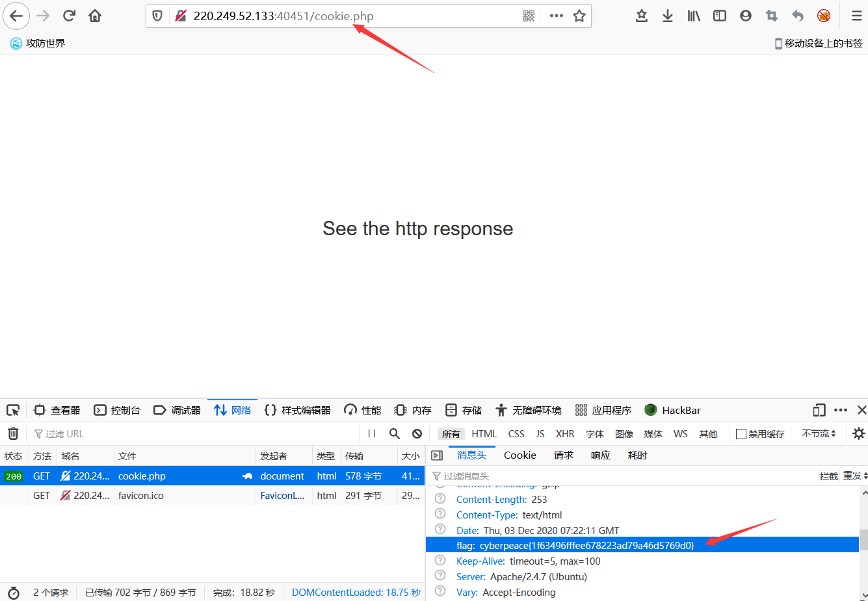Image resolution: width=868 pixels, height=601 pixels.
Task: Click the FaviconL... initiator link
Action: [x=282, y=495]
